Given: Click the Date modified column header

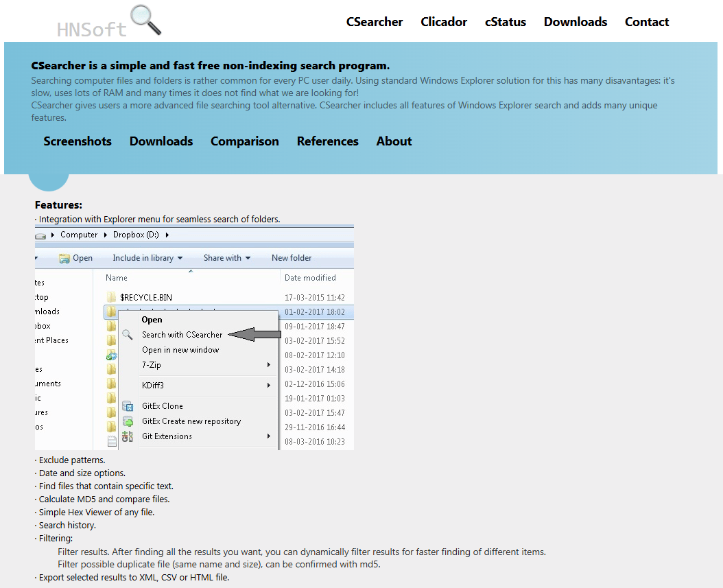Looking at the screenshot, I should click(310, 278).
